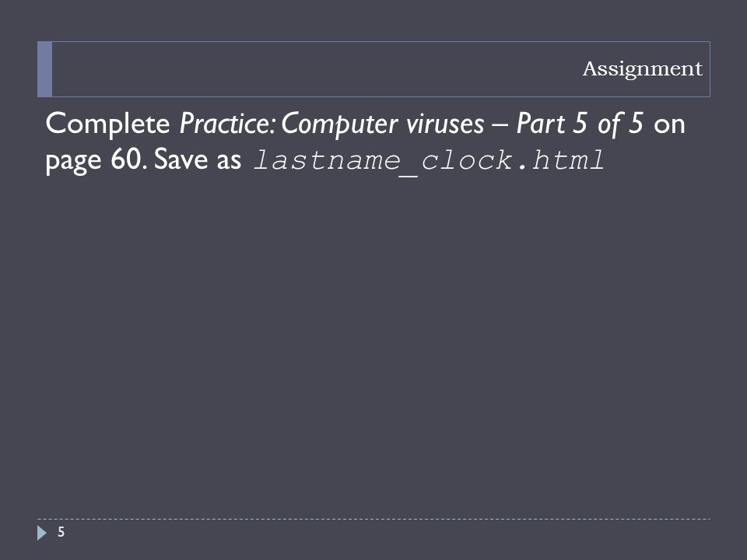
Task: Select the slide number 5 in footer
Action: pyautogui.click(x=61, y=532)
